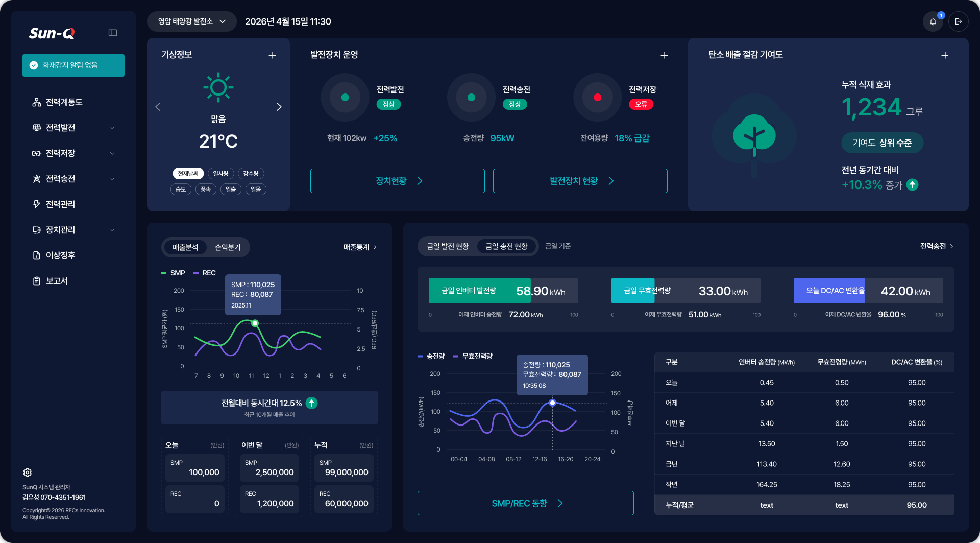Image resolution: width=980 pixels, height=543 pixels.
Task: Click the 보고서 clipboard icon
Action: click(37, 281)
